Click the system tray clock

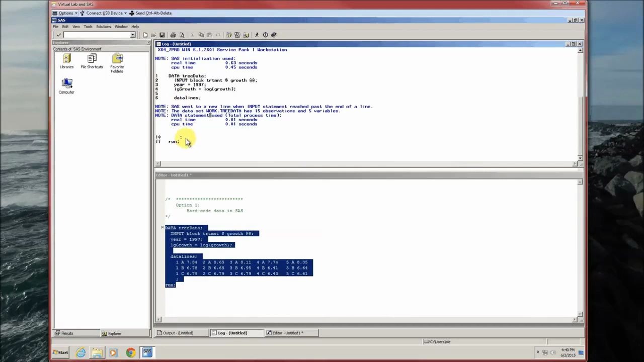[x=568, y=352]
